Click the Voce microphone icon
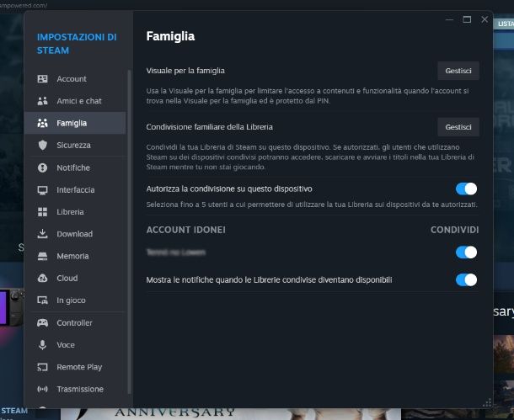 42,345
